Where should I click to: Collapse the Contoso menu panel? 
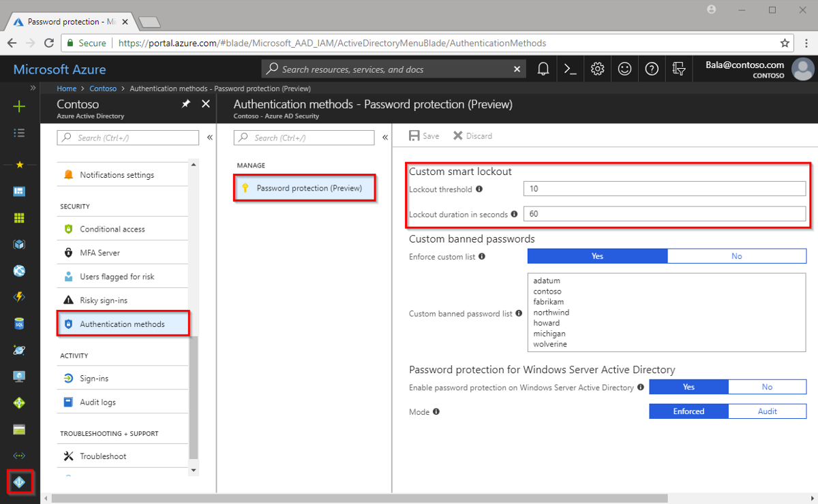[x=210, y=138]
